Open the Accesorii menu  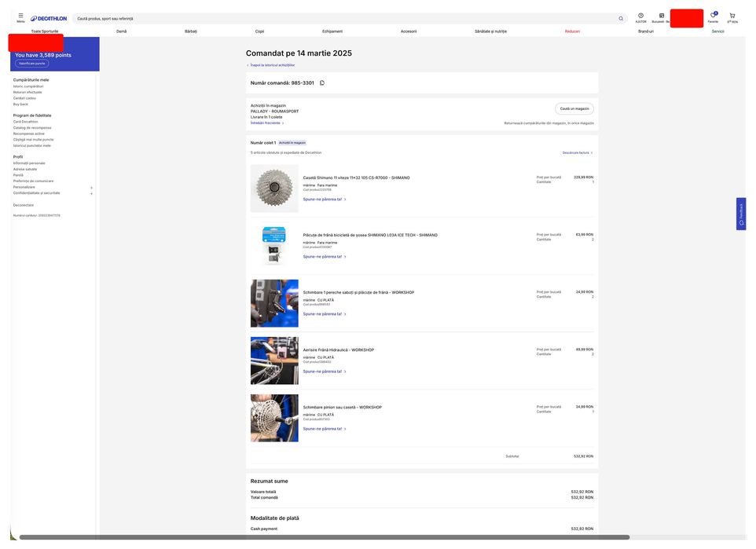(409, 31)
